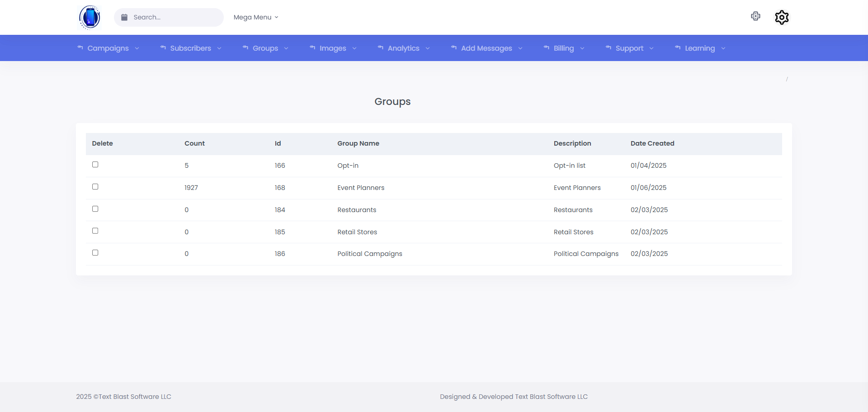Click the small icon beside Groups menu

coord(245,47)
